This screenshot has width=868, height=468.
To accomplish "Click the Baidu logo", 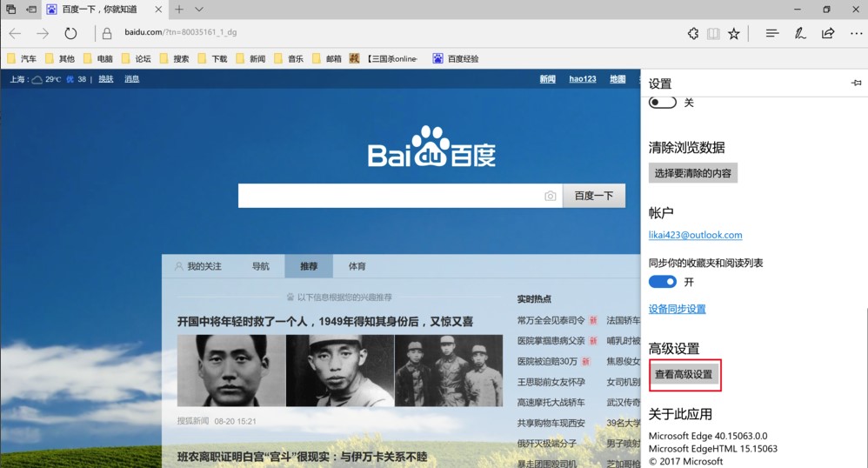I will pyautogui.click(x=431, y=147).
